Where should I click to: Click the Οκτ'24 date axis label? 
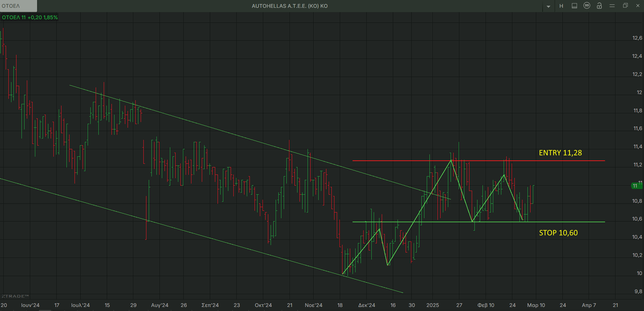(264, 305)
